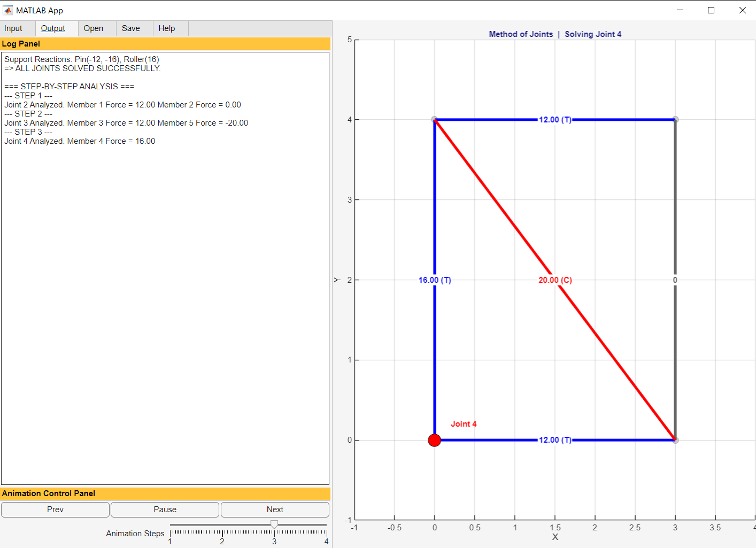Click the 'Joint 4 Analyzed' log line

(x=80, y=141)
